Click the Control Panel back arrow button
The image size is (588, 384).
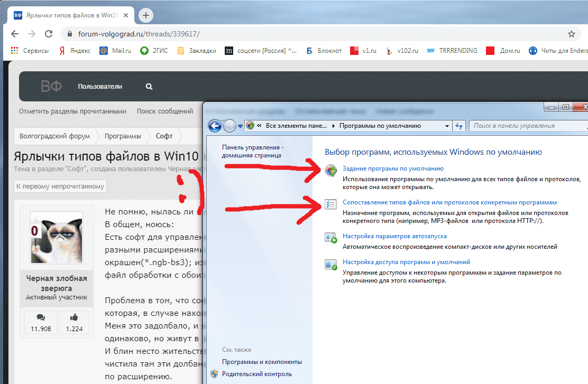point(214,126)
